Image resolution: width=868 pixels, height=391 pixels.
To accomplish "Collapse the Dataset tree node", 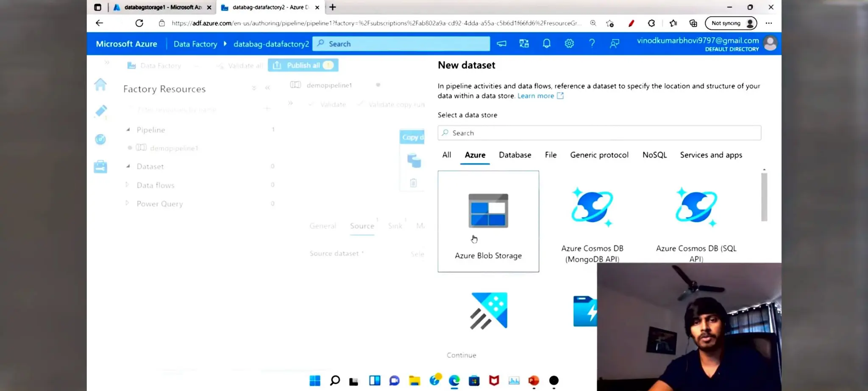I will point(128,166).
